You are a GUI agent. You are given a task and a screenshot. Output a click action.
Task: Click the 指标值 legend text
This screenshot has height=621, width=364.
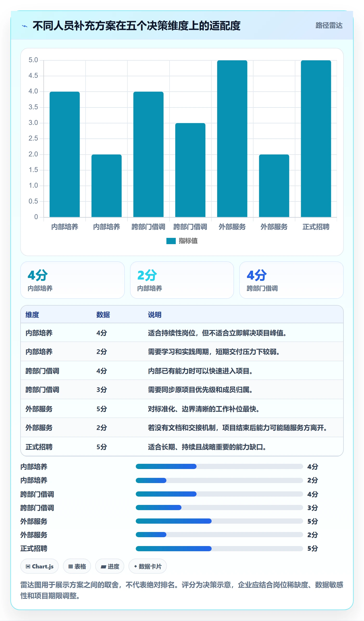click(x=188, y=241)
